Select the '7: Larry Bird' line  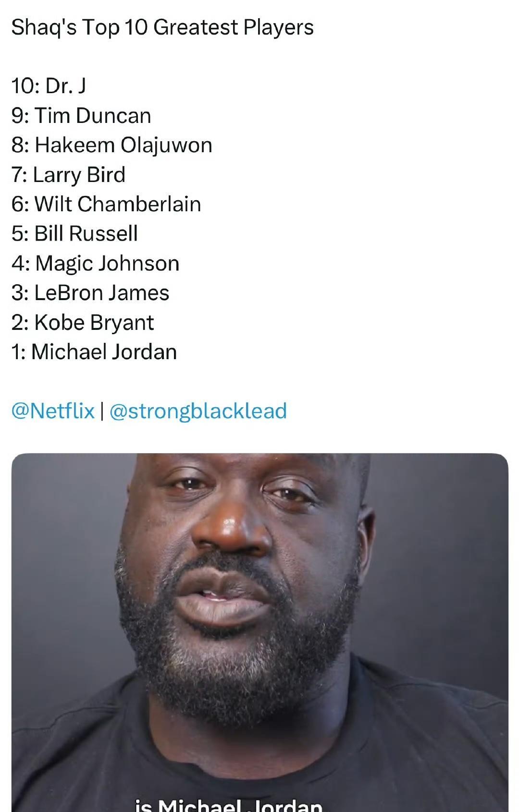68,175
